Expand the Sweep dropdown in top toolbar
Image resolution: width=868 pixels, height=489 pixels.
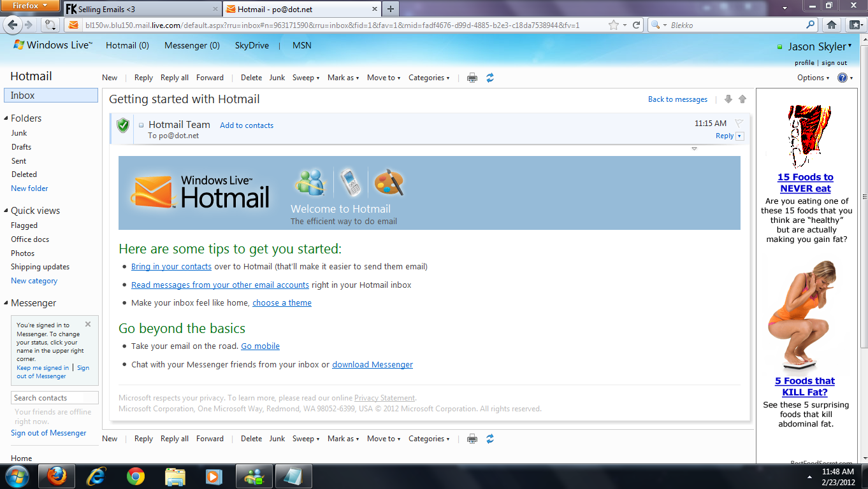click(x=306, y=78)
